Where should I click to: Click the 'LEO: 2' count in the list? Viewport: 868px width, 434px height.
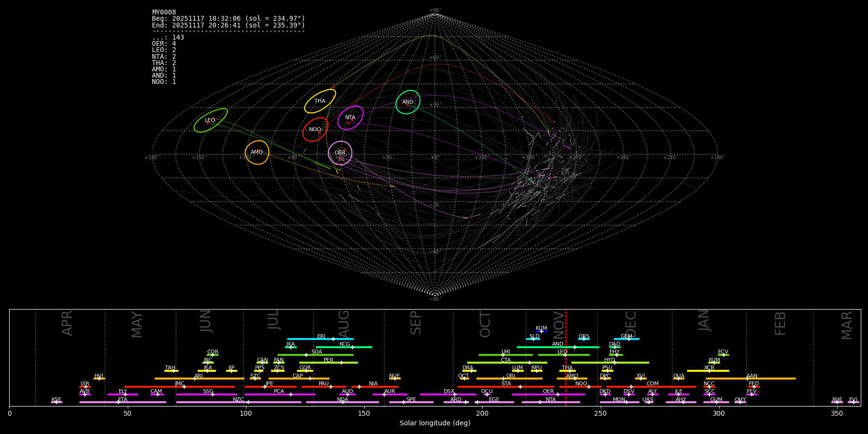pyautogui.click(x=164, y=50)
